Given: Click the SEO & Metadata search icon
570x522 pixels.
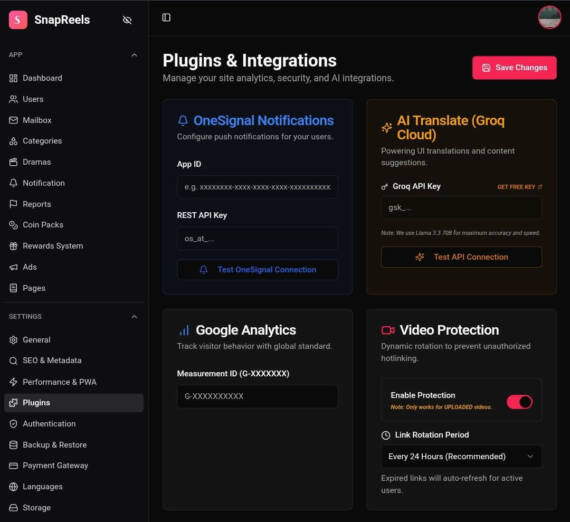Looking at the screenshot, I should point(13,361).
